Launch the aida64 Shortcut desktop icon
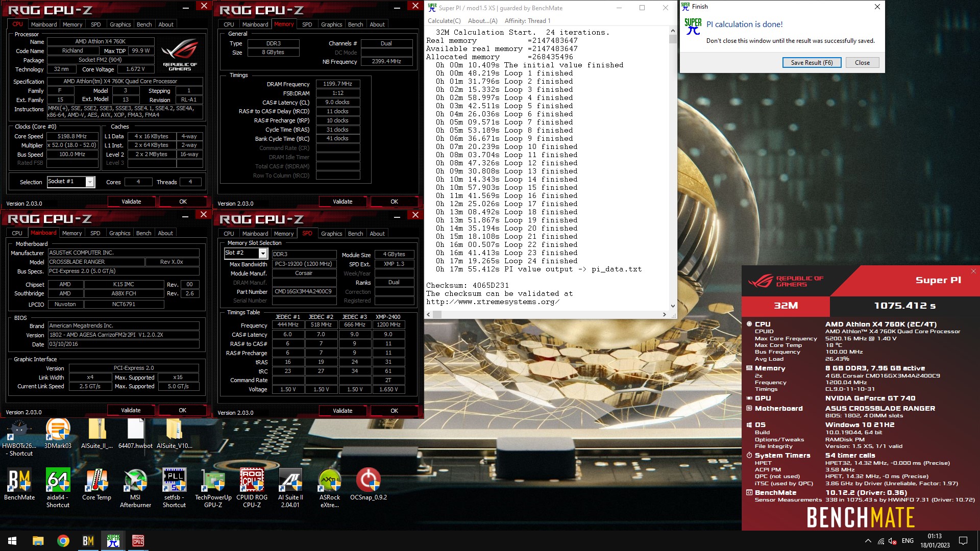The width and height of the screenshot is (980, 551). (x=58, y=488)
